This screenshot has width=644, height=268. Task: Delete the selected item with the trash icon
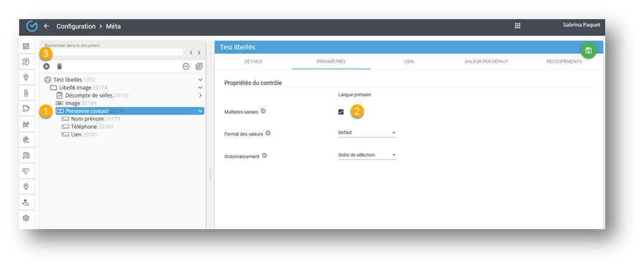pos(59,66)
